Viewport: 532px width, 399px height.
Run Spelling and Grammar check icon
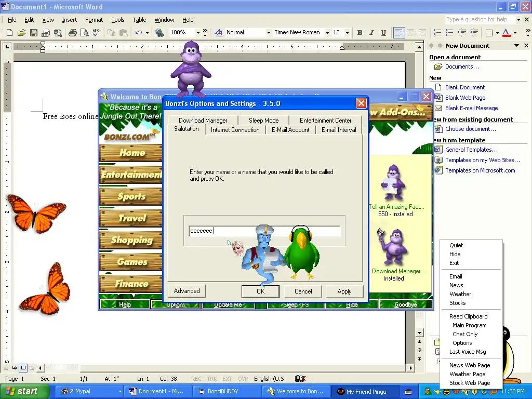tap(96, 33)
